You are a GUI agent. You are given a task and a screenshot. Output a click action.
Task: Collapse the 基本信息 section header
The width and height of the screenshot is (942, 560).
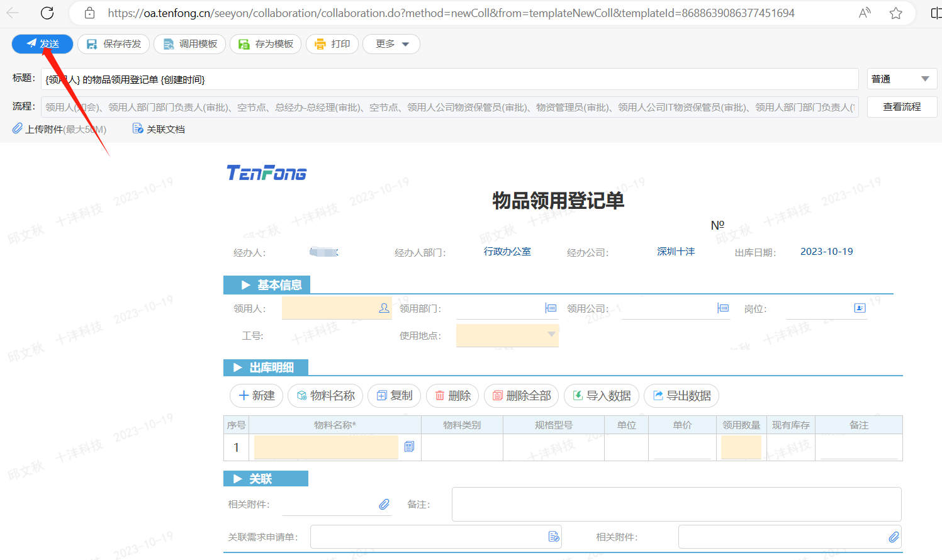[x=267, y=285]
